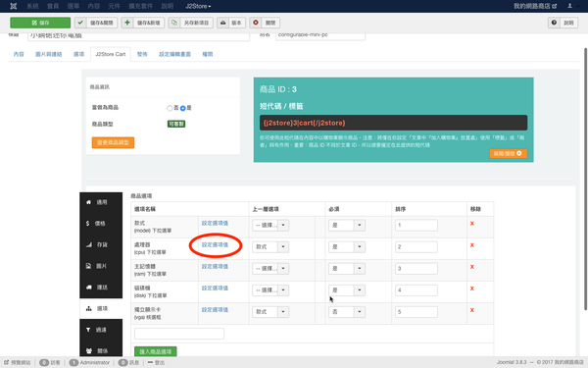This screenshot has height=368, width=588.
Task: Open parent option dropdown for disk row
Action: pyautogui.click(x=270, y=289)
